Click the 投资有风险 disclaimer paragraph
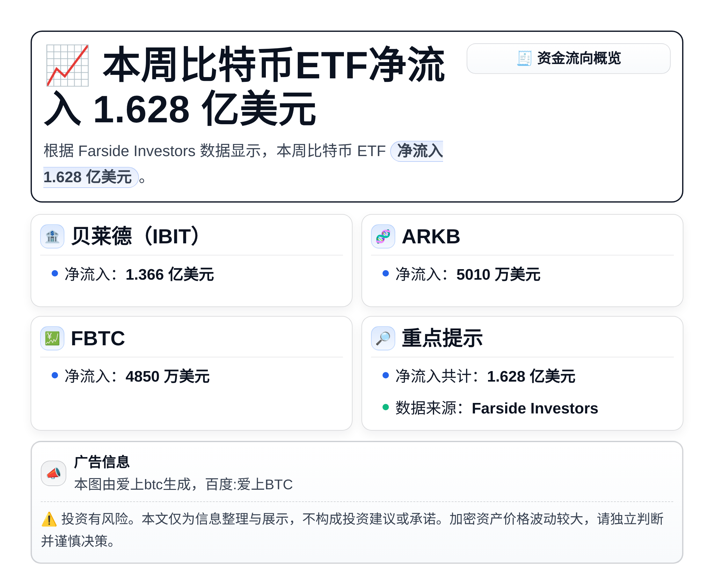This screenshot has width=714, height=588. [x=353, y=530]
